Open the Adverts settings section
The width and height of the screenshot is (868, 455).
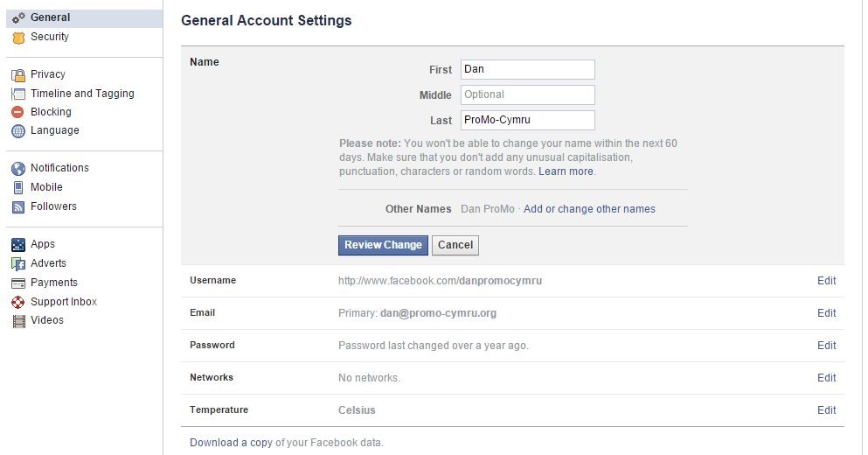(48, 263)
